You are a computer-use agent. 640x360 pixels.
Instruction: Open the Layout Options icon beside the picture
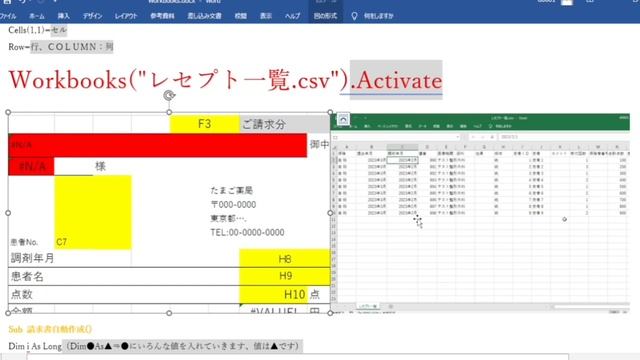[343, 119]
